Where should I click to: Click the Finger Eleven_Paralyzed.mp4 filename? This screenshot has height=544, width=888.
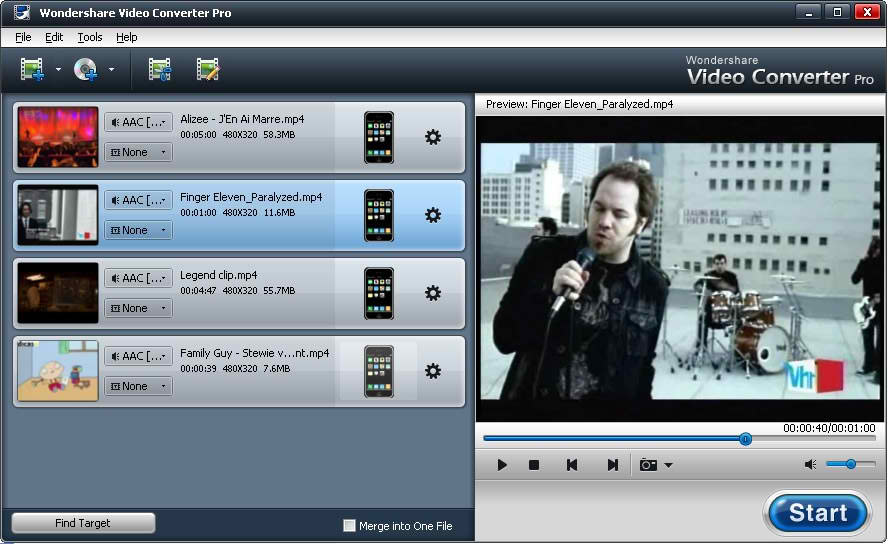(251, 198)
